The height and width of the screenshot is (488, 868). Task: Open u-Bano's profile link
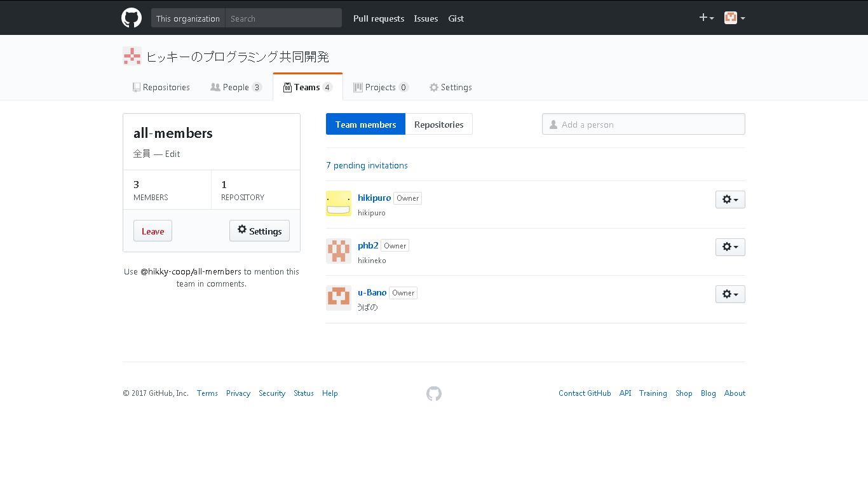[372, 292]
